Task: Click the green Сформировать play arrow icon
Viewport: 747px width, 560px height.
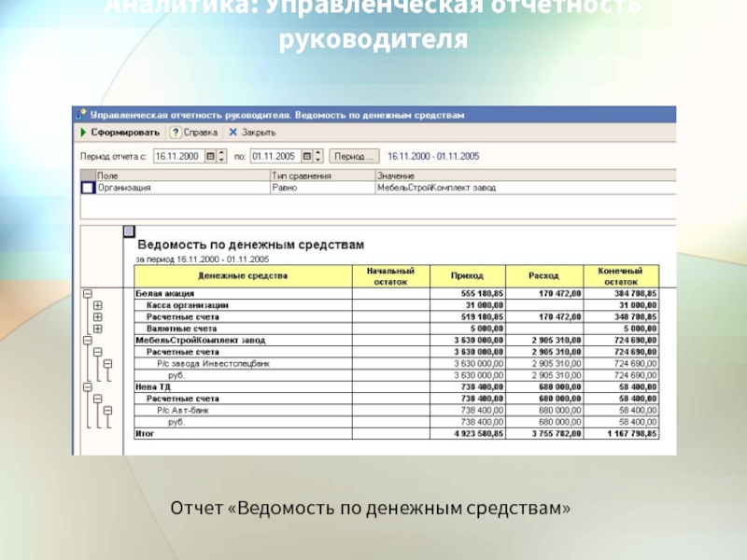Action: [x=83, y=133]
